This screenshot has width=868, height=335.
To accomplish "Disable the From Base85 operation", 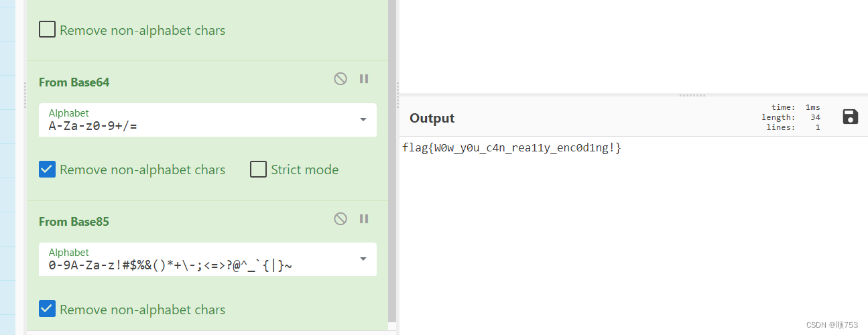I will pyautogui.click(x=340, y=218).
